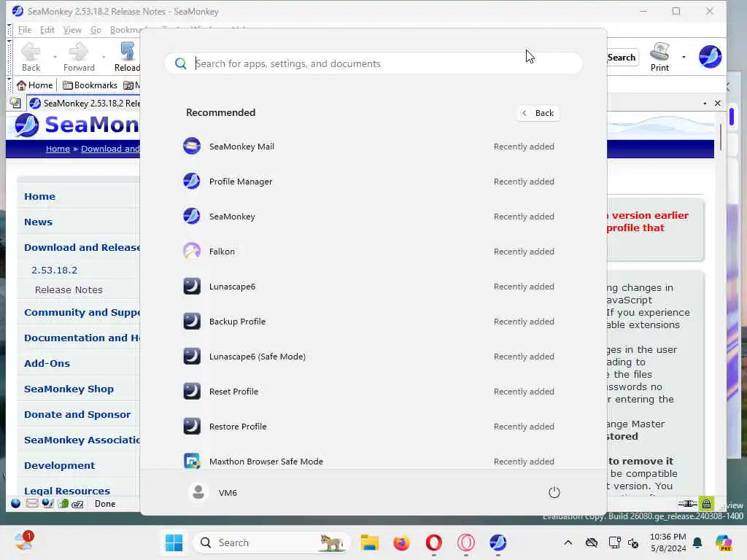Viewport: 747px width, 560px height.
Task: Open the Go menu in SeaMonkey
Action: 96,30
